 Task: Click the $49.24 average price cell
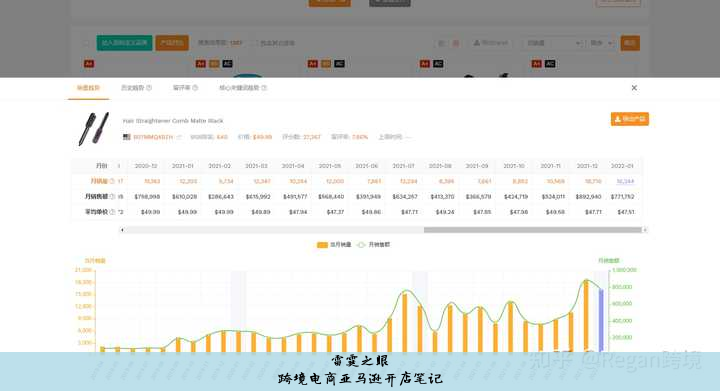pyautogui.click(x=445, y=212)
